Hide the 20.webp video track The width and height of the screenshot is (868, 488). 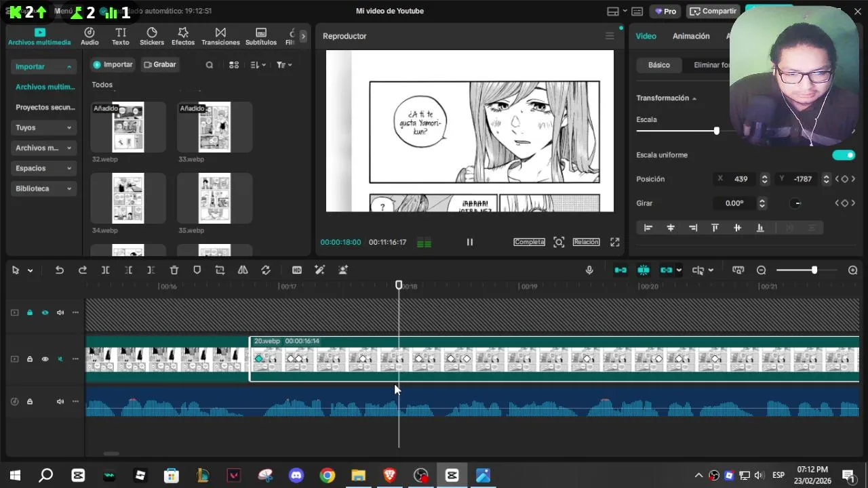[x=45, y=359]
